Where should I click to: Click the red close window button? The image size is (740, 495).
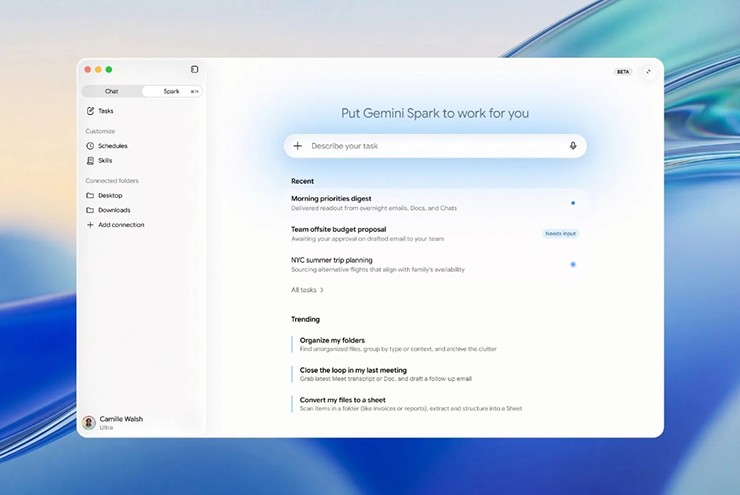coord(88,69)
